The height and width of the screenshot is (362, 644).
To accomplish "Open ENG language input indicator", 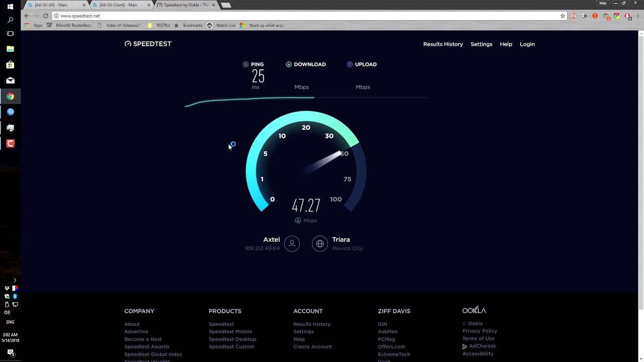I will (x=10, y=322).
